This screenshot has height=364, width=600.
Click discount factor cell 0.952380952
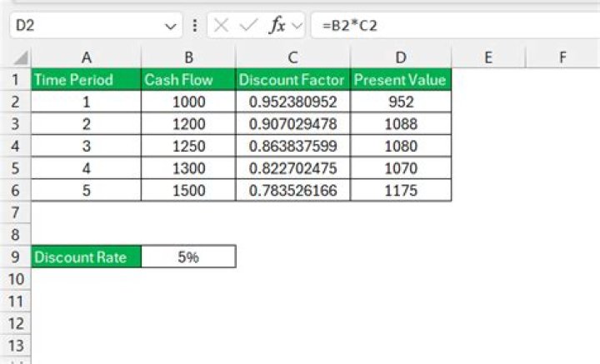point(292,102)
